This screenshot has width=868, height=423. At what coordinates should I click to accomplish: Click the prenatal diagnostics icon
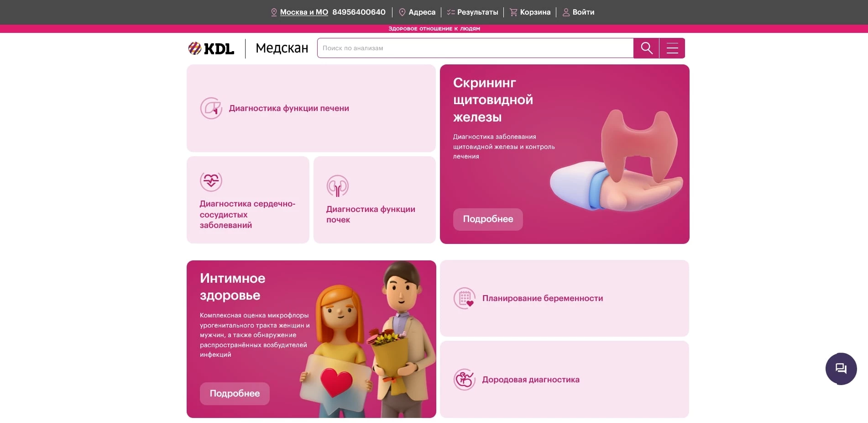coord(465,379)
